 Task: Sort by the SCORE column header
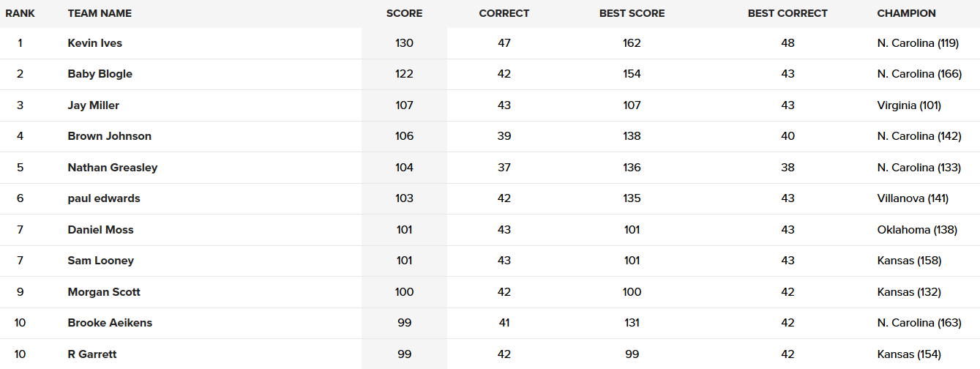[404, 13]
